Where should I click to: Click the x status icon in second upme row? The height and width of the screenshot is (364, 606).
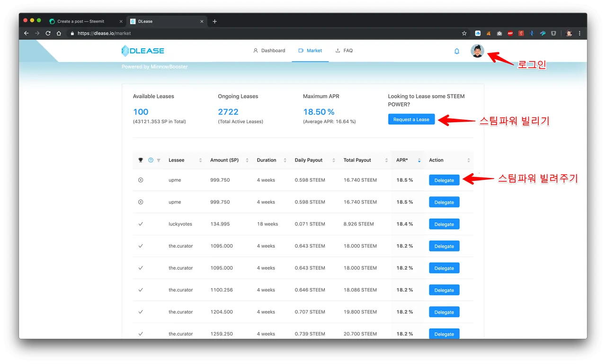[x=141, y=202]
